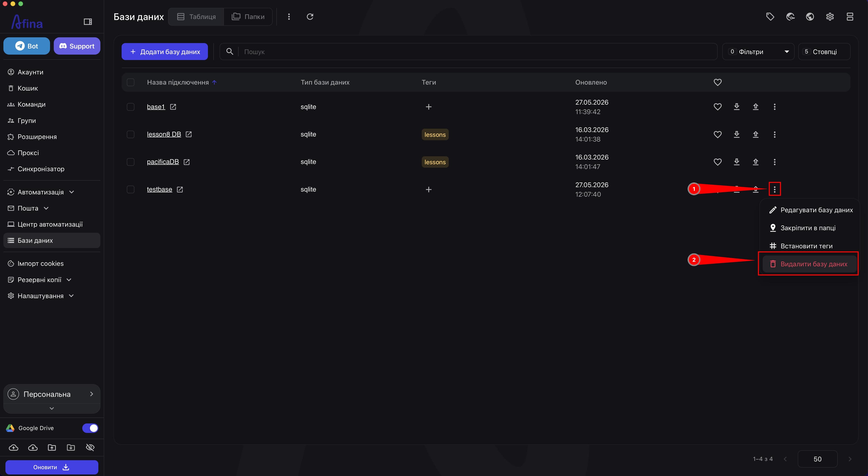
Task: Switch to Таблиця view tab
Action: tap(196, 16)
